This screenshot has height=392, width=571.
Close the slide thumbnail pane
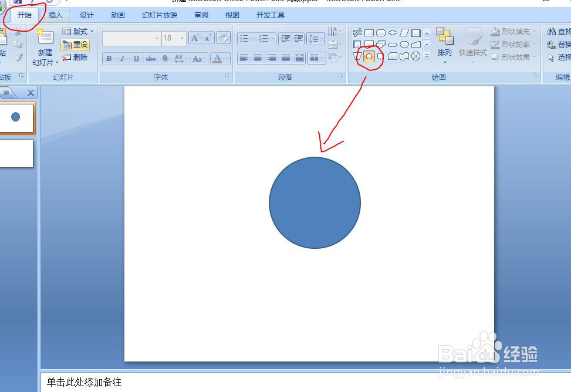[31, 93]
